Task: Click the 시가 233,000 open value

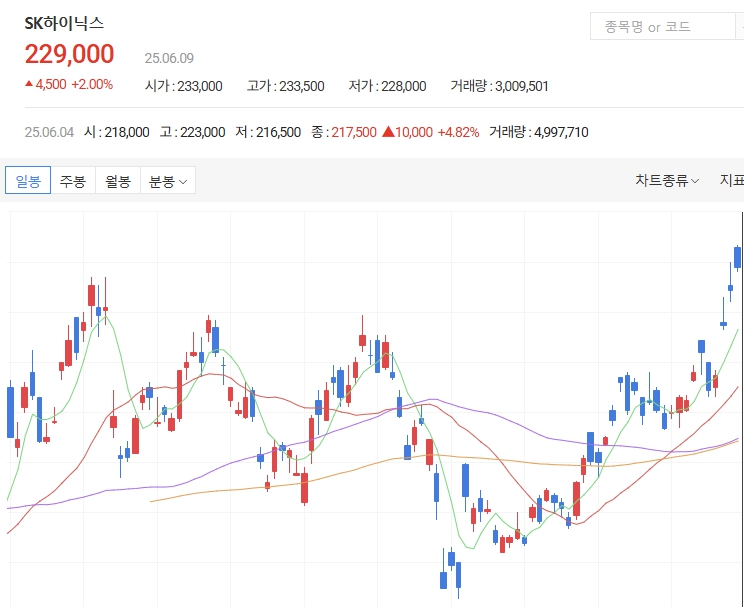Action: tap(184, 86)
